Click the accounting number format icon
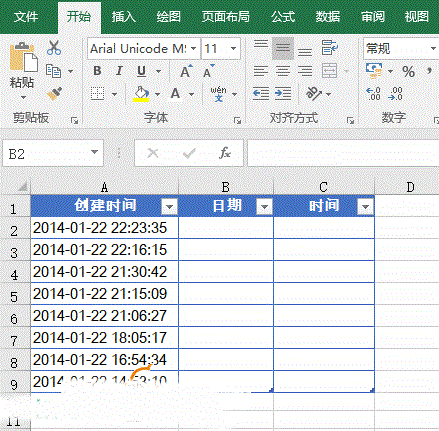The width and height of the screenshot is (439, 431). pyautogui.click(x=374, y=71)
